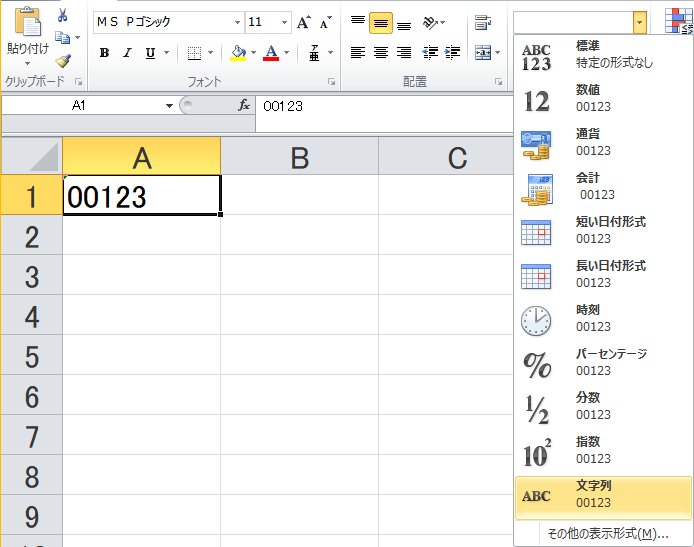The height and width of the screenshot is (547, 694).
Task: Choose 分数 fraction format
Action: [603, 407]
